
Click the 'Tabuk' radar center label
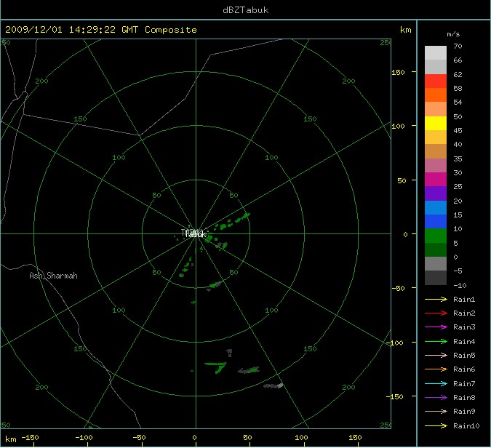[196, 234]
